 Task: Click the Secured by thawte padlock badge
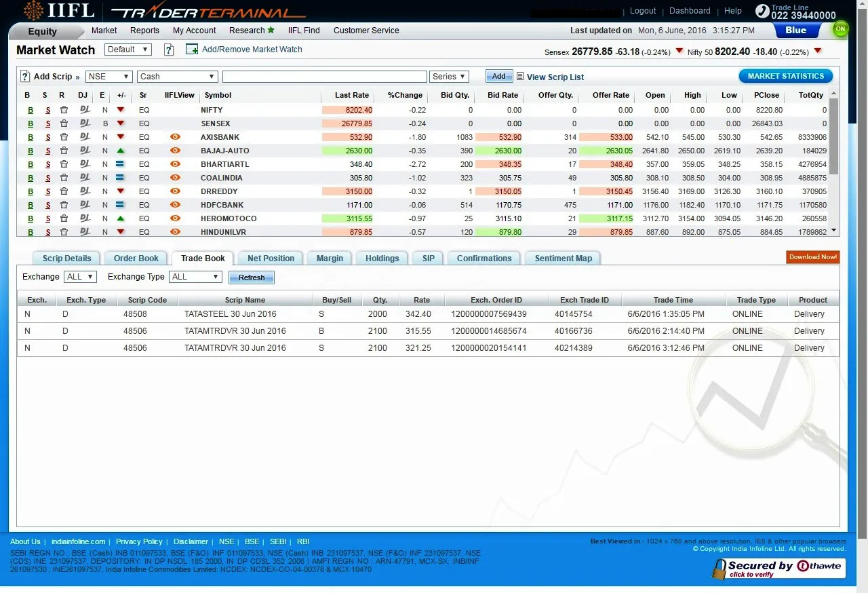click(x=778, y=569)
